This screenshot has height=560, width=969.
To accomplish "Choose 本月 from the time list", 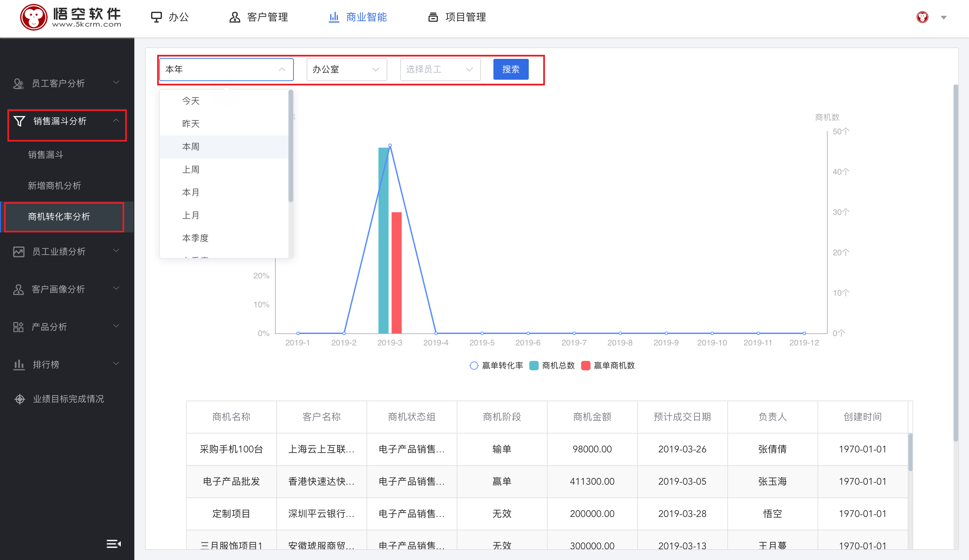I will (224, 193).
